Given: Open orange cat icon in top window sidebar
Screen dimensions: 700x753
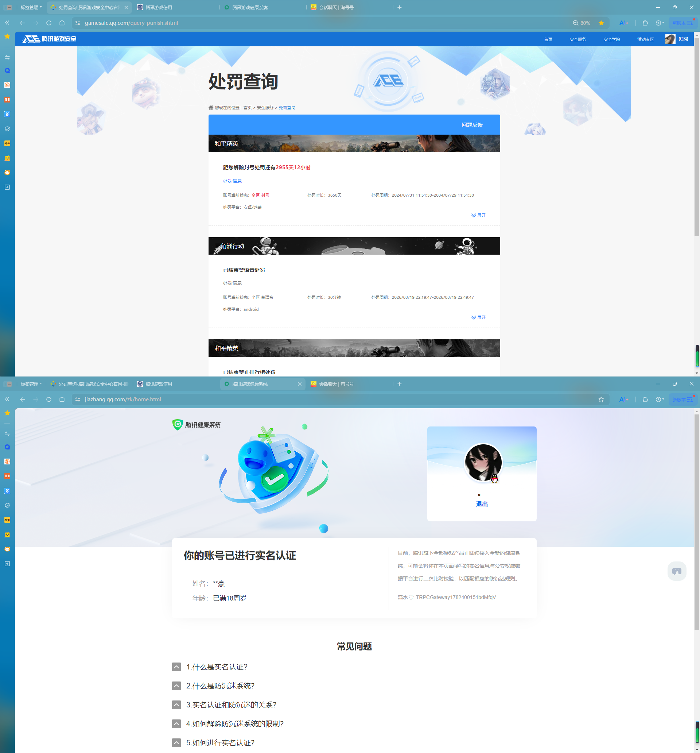Looking at the screenshot, I should [x=7, y=173].
